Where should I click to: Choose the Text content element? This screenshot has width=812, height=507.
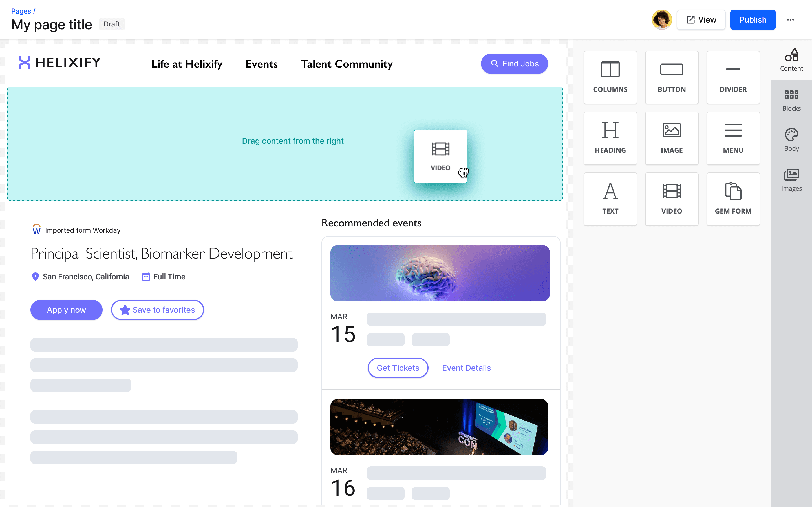click(x=610, y=199)
